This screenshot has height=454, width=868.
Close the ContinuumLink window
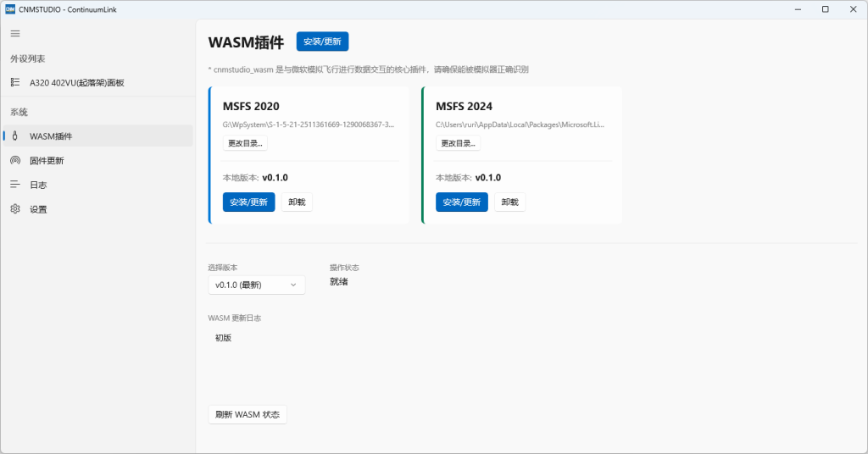853,9
